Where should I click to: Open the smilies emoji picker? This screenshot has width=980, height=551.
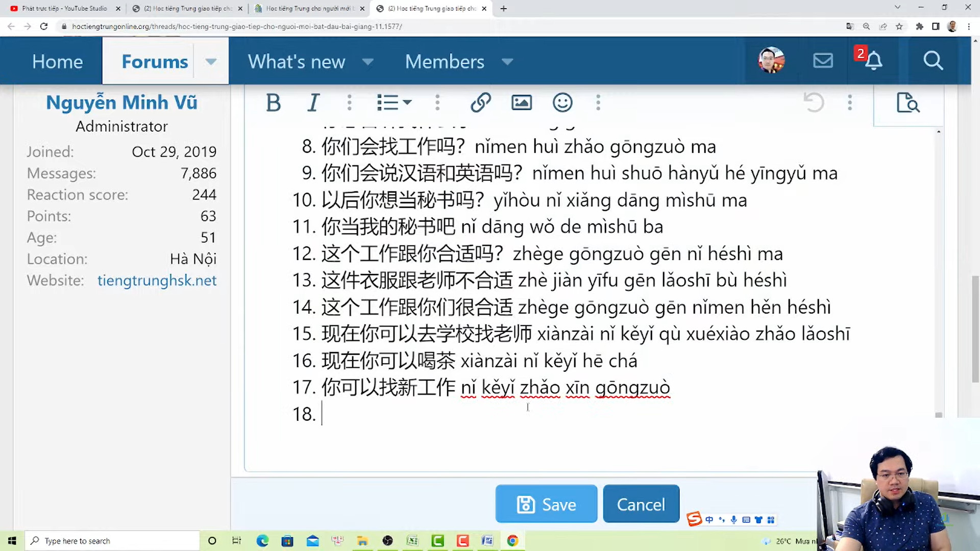pyautogui.click(x=562, y=103)
